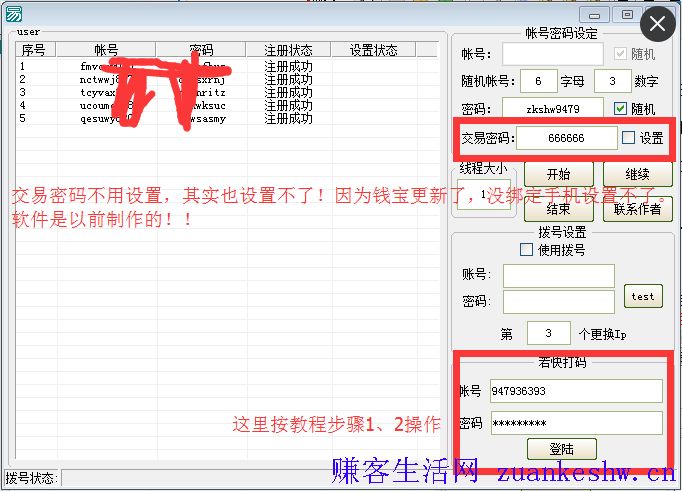Select row with 序号 2
This screenshot has width=682, height=491.
227,79
